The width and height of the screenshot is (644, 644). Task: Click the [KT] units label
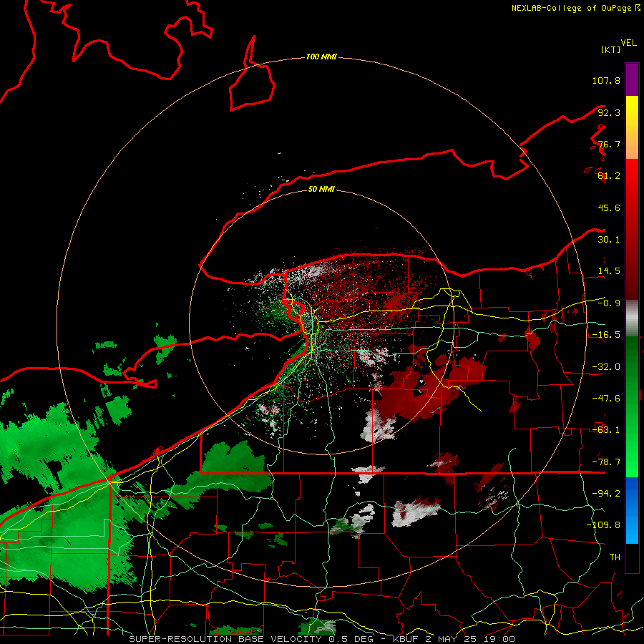(x=611, y=49)
